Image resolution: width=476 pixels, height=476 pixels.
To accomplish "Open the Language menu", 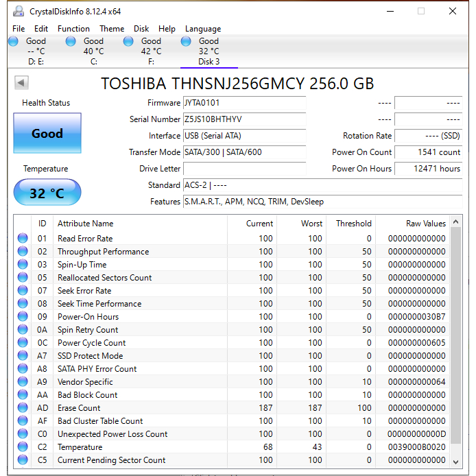I will [x=203, y=29].
